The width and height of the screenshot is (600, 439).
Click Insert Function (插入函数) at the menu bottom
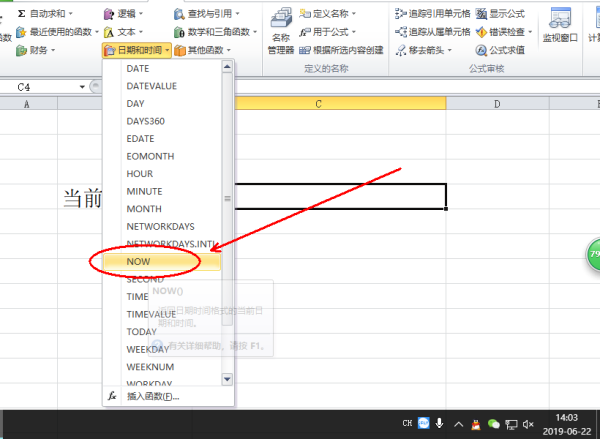click(152, 396)
